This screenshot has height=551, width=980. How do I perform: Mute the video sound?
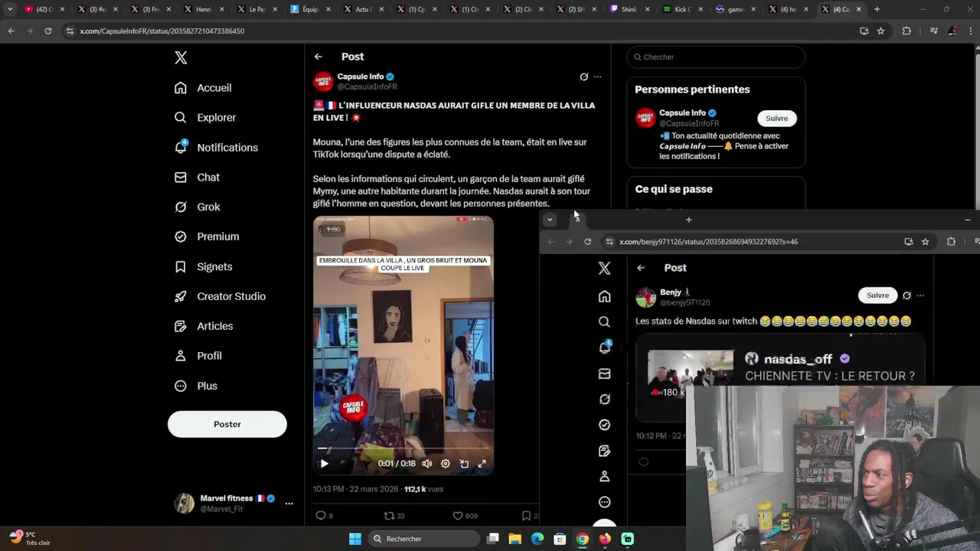point(427,464)
